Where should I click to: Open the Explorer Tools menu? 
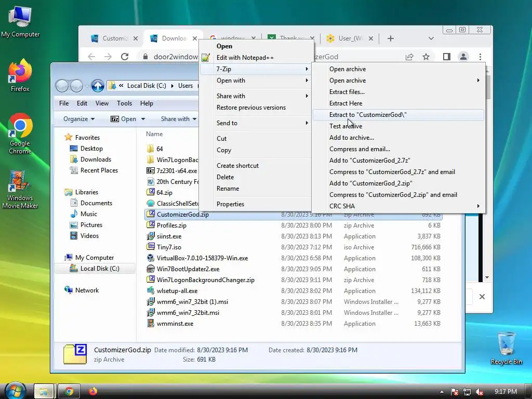124,103
